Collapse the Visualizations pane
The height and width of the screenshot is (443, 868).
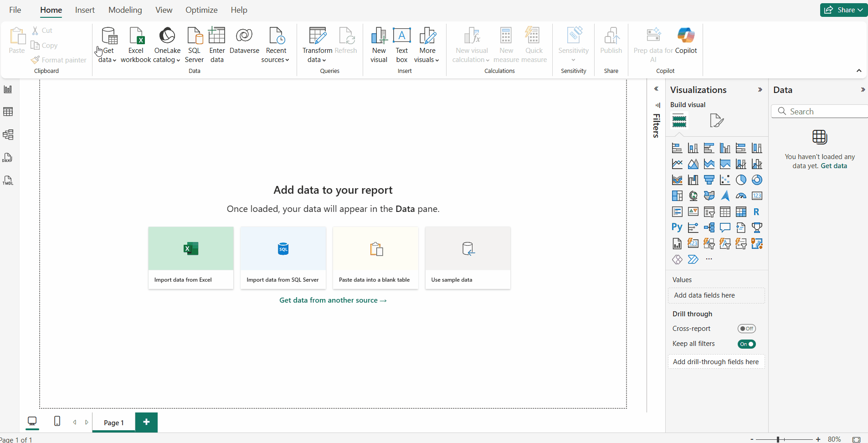[760, 90]
